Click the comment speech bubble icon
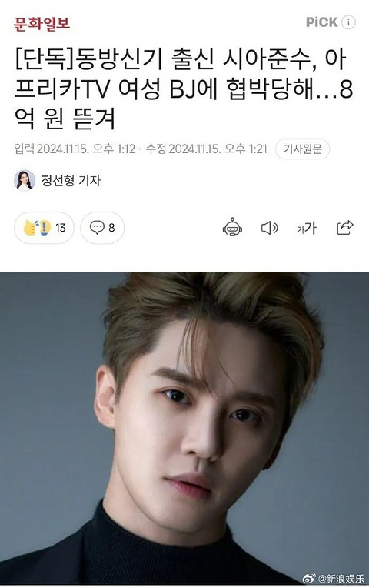Image resolution: width=369 pixels, height=588 pixels. click(x=97, y=227)
